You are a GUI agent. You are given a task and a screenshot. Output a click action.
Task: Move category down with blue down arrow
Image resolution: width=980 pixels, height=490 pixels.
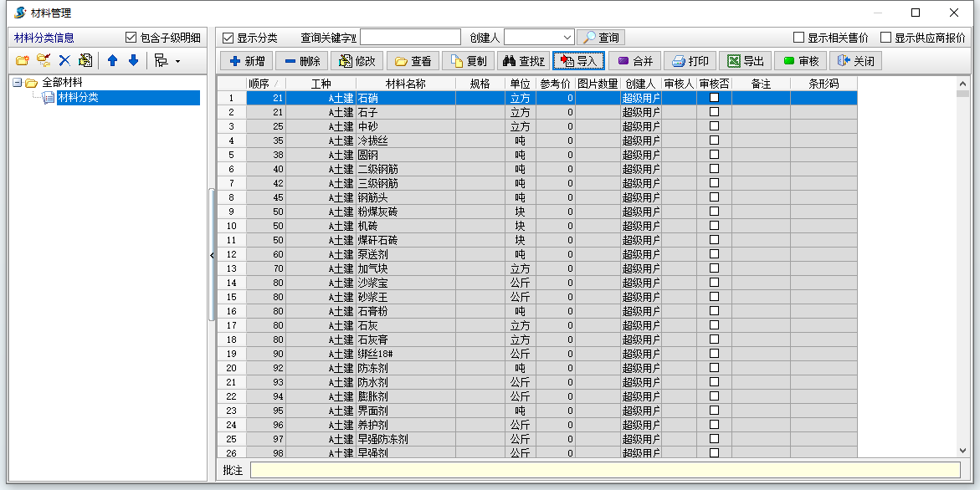tap(131, 60)
